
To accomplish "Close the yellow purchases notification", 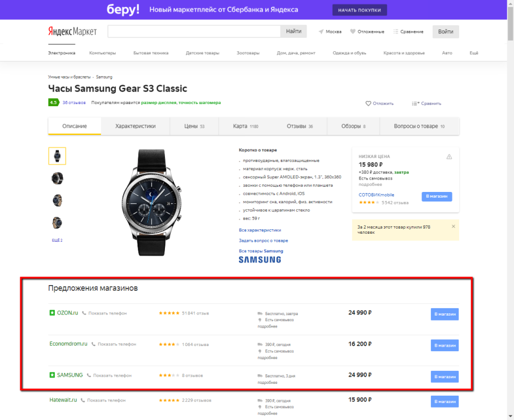I will coord(453,226).
